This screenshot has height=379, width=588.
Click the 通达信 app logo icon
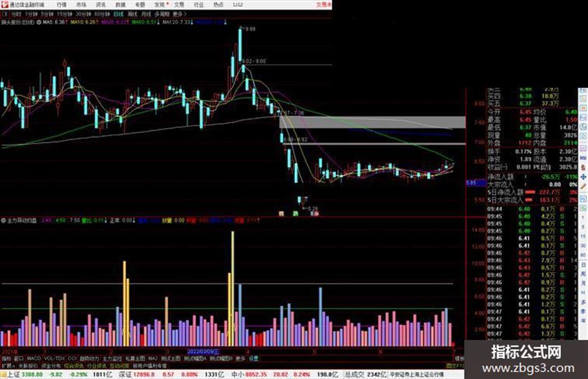tap(4, 4)
